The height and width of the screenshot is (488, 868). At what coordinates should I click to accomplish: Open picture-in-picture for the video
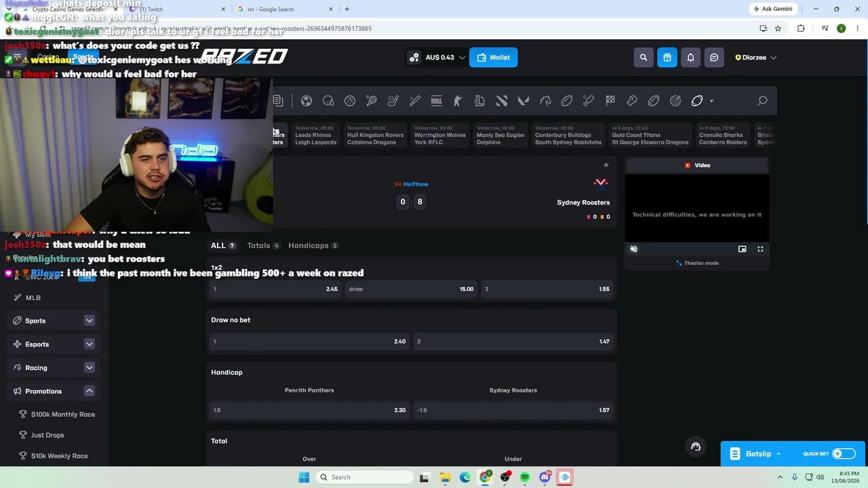743,249
